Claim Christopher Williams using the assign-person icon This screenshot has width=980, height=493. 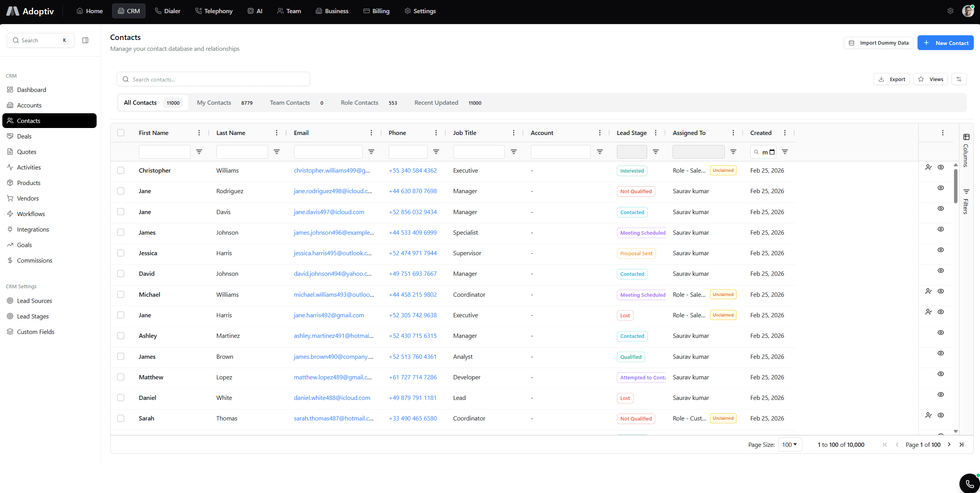928,167
